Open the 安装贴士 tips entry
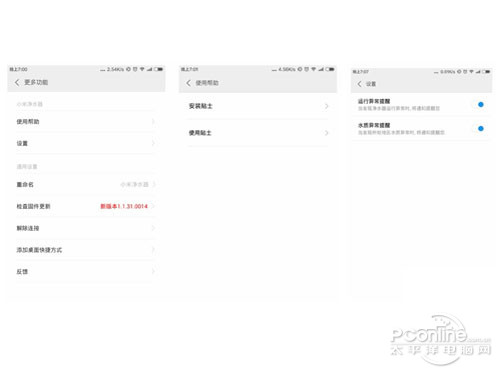 click(x=258, y=106)
